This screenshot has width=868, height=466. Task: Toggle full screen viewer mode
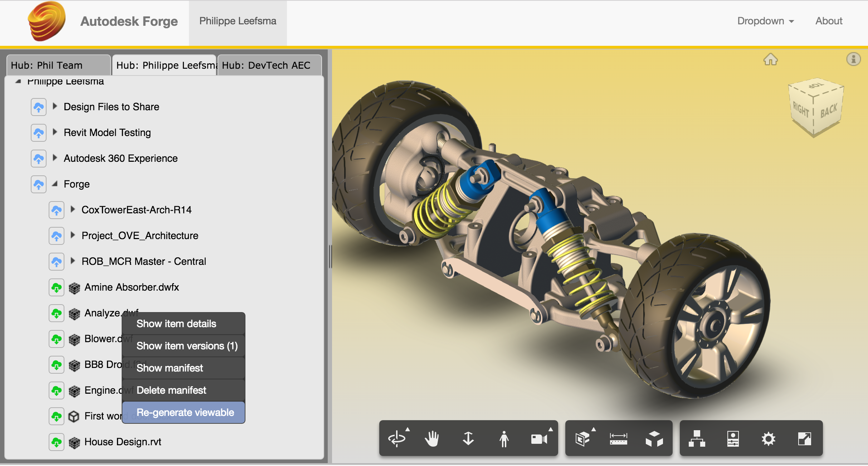coord(804,438)
